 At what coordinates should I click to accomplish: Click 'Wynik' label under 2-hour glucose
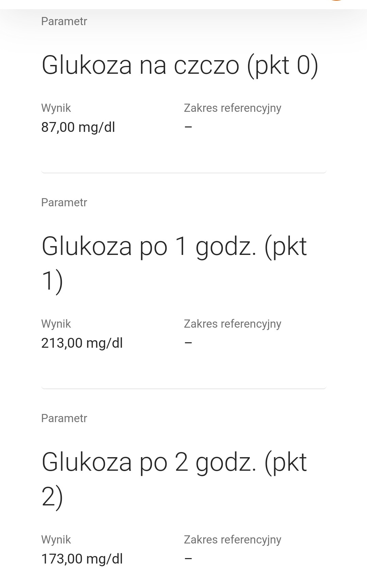click(x=56, y=540)
